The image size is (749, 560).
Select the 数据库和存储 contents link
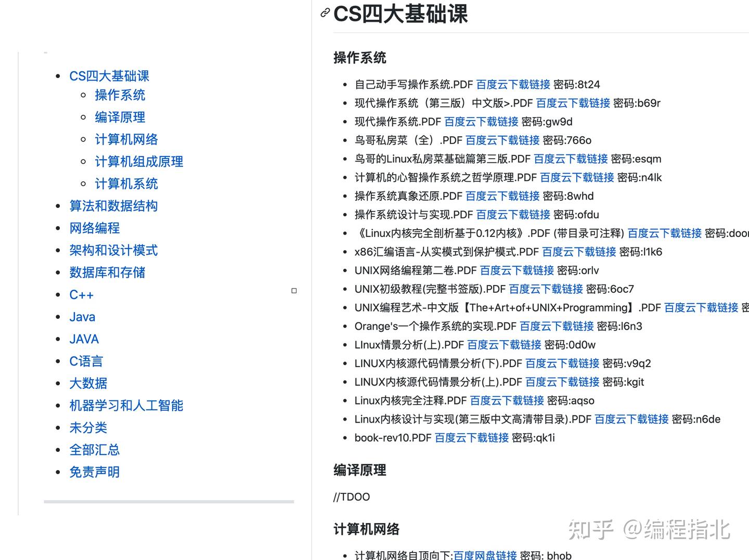107,272
